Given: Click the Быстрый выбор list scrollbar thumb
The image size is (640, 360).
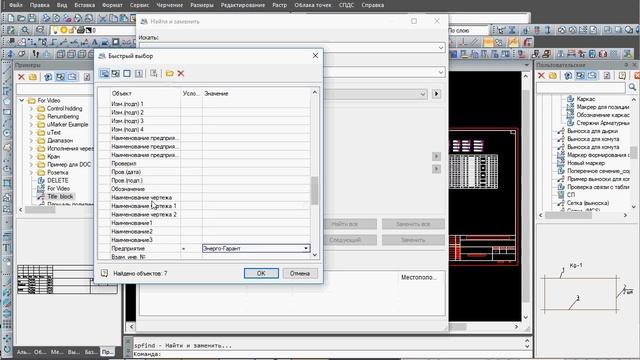Looking at the screenshot, I should click(x=314, y=190).
